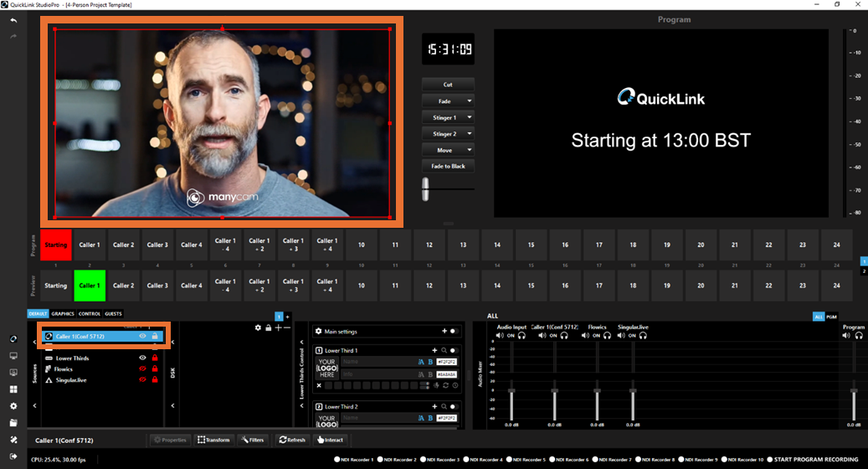This screenshot has height=469, width=868.
Task: Enable the Lower Third 1 switch
Action: click(454, 351)
